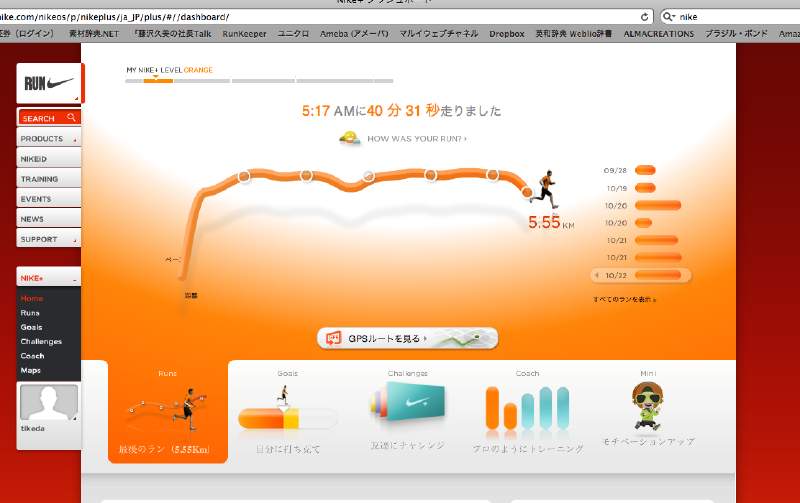This screenshot has width=800, height=503.
Task: Expand the PRODUCTS sidebar menu
Action: [49, 139]
